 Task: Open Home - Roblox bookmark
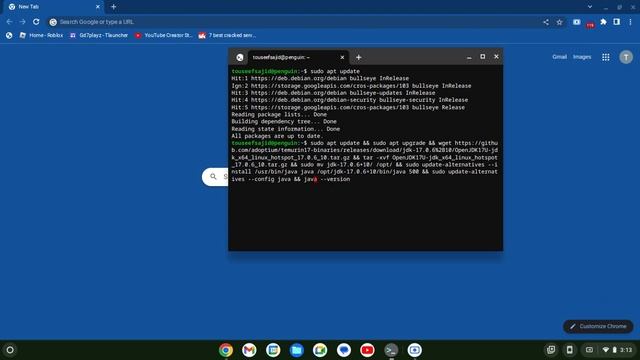click(41, 36)
